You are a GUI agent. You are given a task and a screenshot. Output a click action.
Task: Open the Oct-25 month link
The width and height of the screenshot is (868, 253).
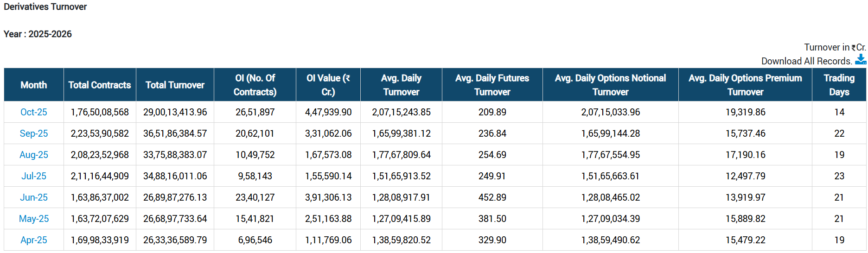[x=34, y=112]
